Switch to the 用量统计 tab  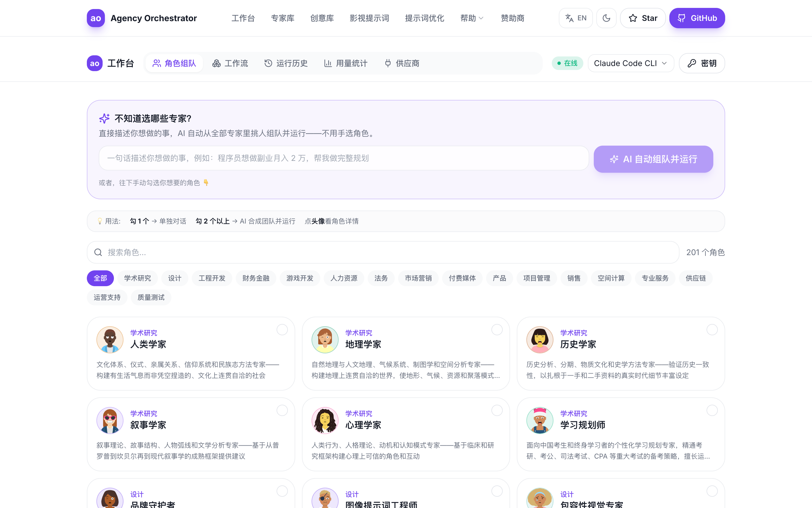point(346,63)
